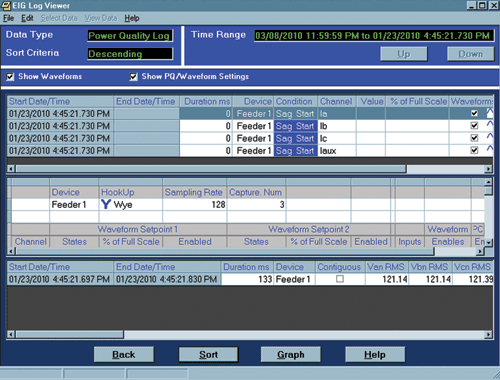Click the Power Quality Log data type field
The image size is (500, 380).
pos(130,36)
